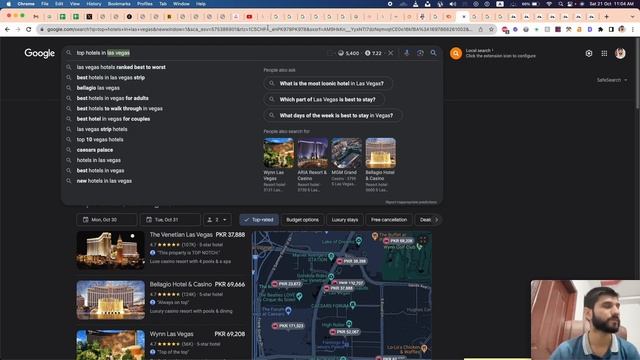Submit search with the magnifier icon
This screenshot has height=360, width=640.
coord(433,53)
